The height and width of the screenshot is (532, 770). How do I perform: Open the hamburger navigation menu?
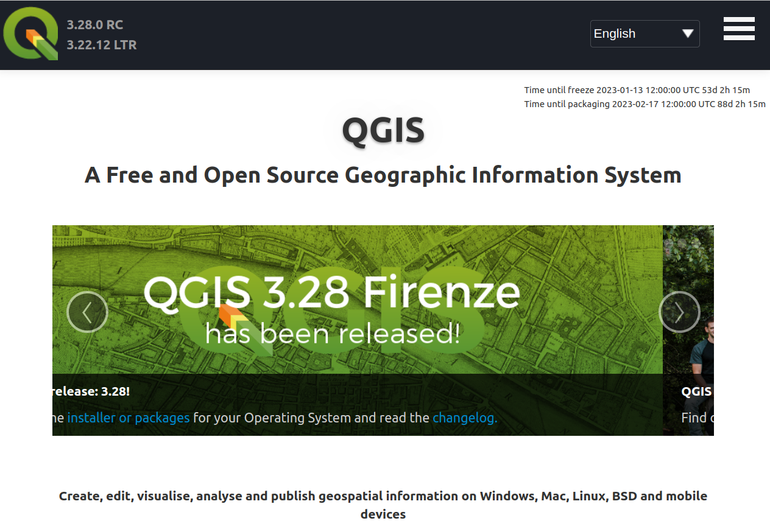click(739, 29)
